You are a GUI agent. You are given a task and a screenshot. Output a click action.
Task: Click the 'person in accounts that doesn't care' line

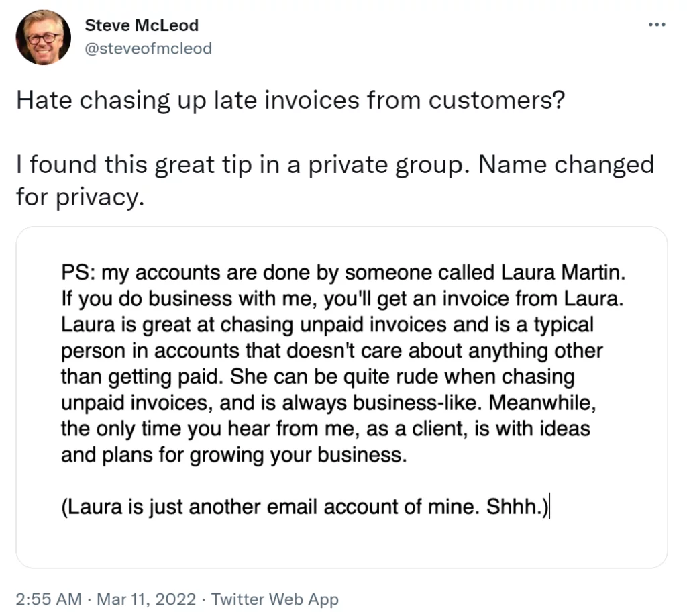[x=331, y=351]
